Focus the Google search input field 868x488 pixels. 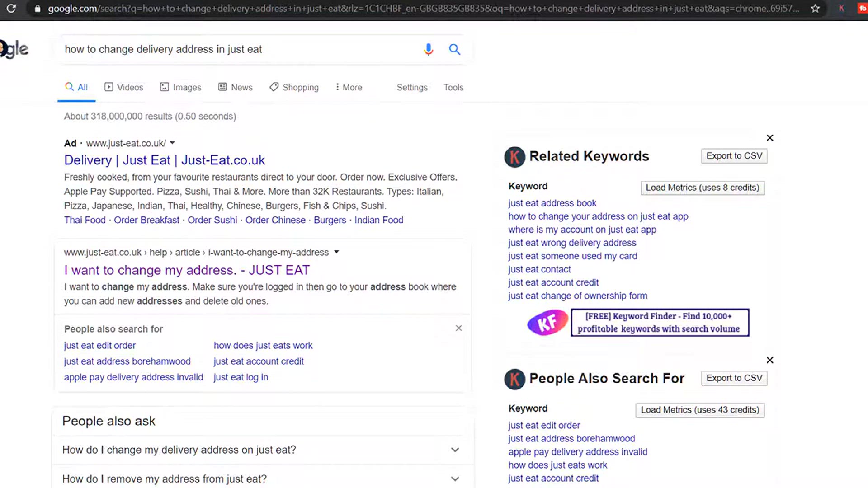[x=240, y=49]
